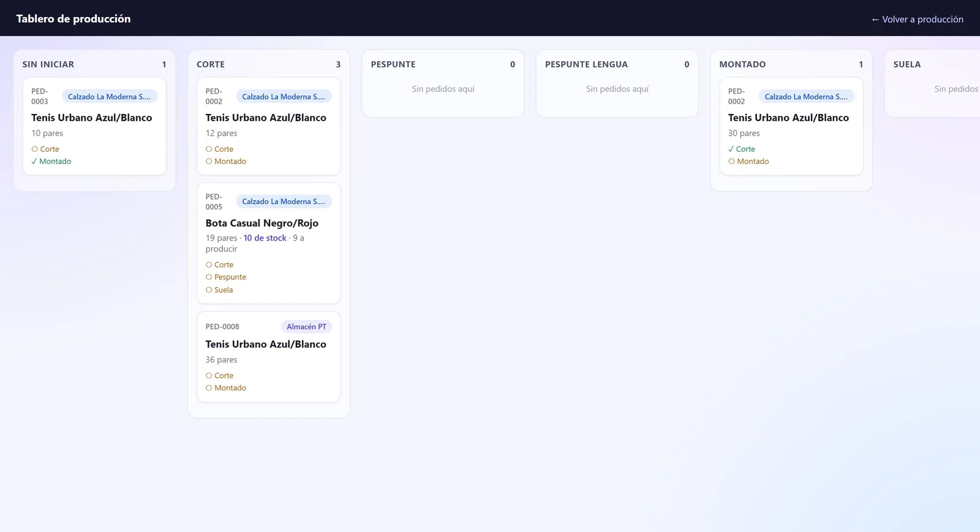Click CORTE column header
The image size is (980, 532).
click(x=211, y=64)
